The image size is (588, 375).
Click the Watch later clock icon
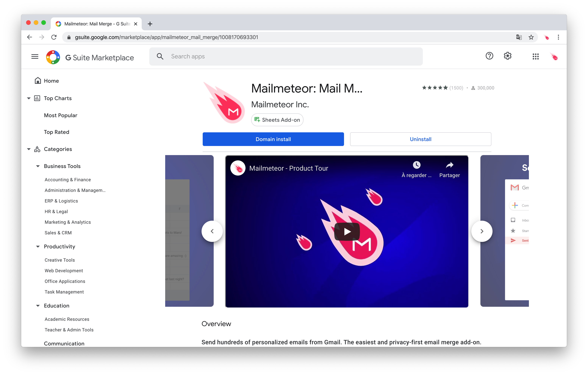pos(417,165)
